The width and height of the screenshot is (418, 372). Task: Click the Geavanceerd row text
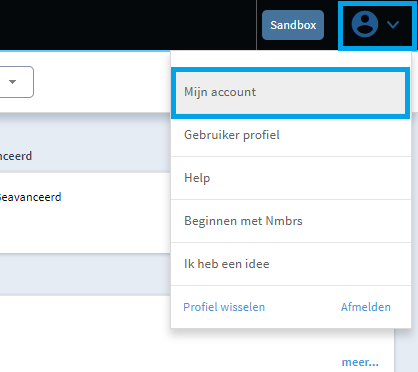click(x=30, y=197)
